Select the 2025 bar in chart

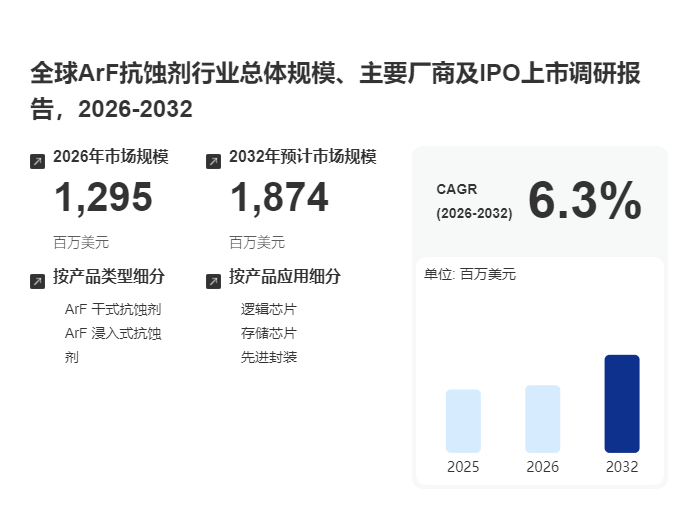click(463, 421)
